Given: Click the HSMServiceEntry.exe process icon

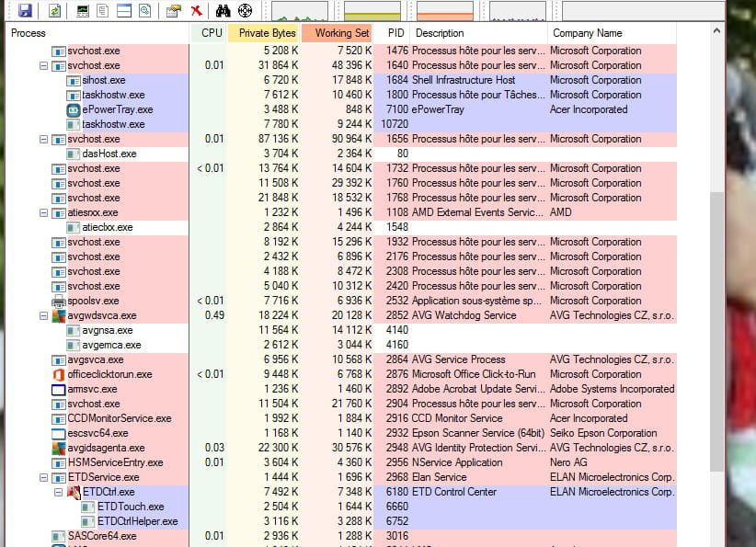Looking at the screenshot, I should click(58, 463).
